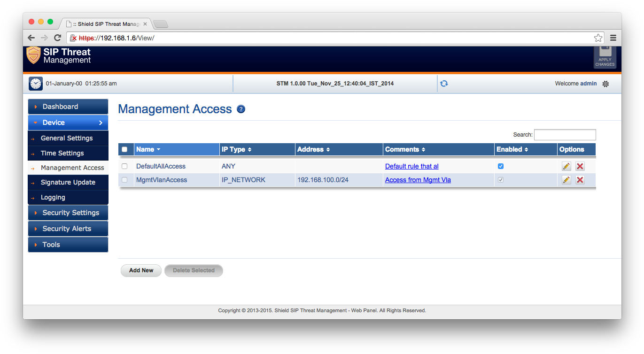Click the clock icon in status bar
Screen dimensions: 644x354
tap(36, 84)
